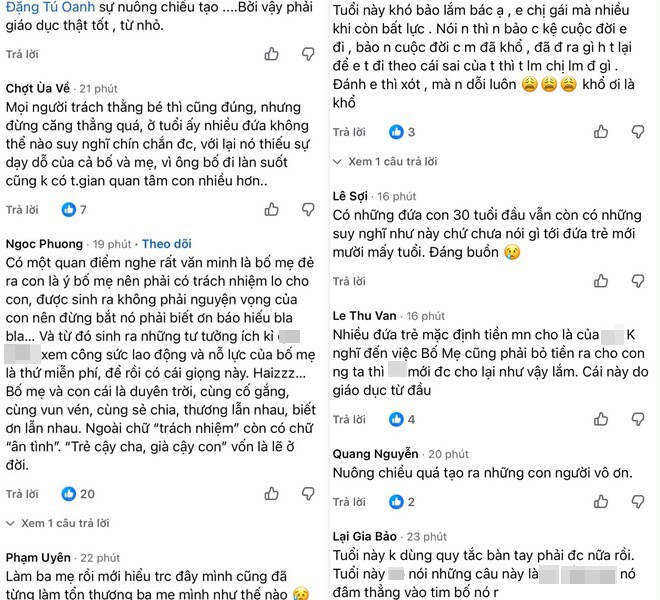Open Phạm Uyên's profile name
Viewport: 660px width, 600px height.
[x=38, y=557]
